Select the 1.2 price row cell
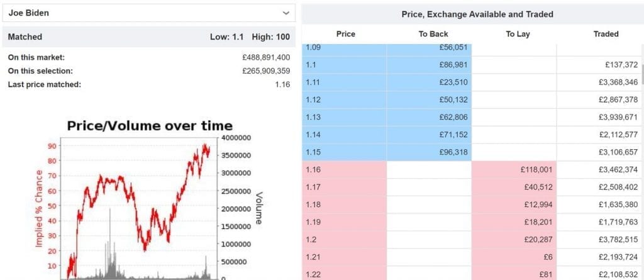This screenshot has height=280, width=644. 344,239
